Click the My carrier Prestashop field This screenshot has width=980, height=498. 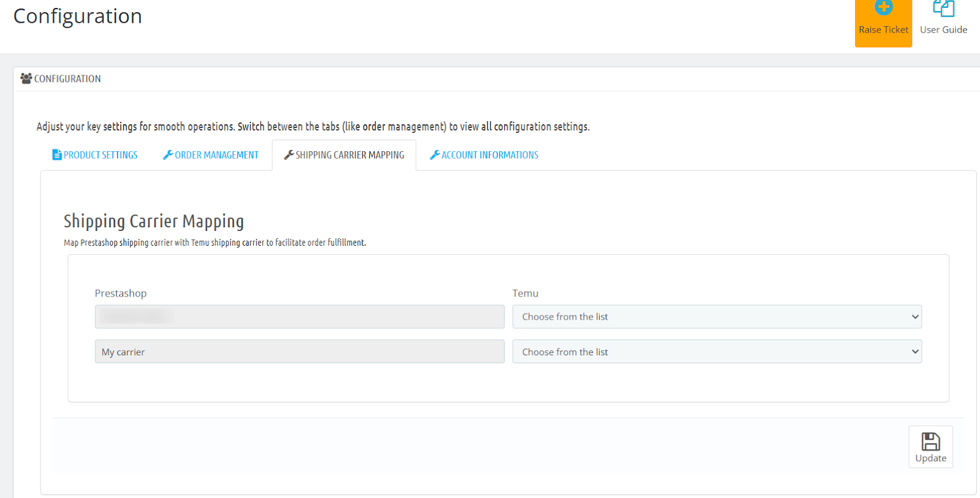(300, 352)
